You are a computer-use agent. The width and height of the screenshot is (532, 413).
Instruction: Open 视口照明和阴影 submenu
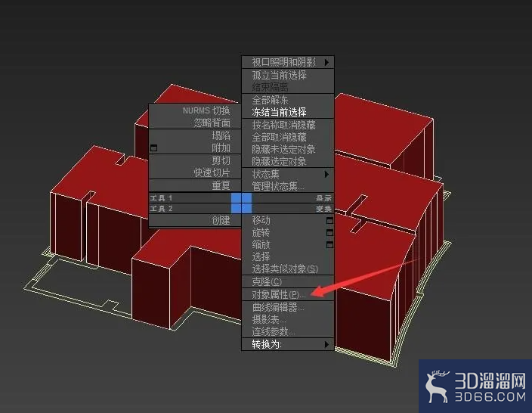(x=288, y=63)
